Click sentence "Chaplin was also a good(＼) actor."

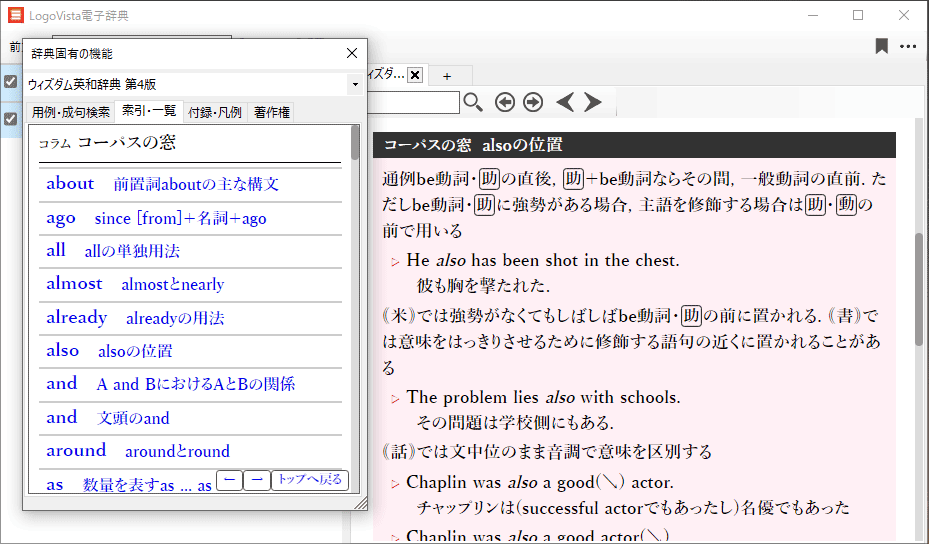[540, 482]
